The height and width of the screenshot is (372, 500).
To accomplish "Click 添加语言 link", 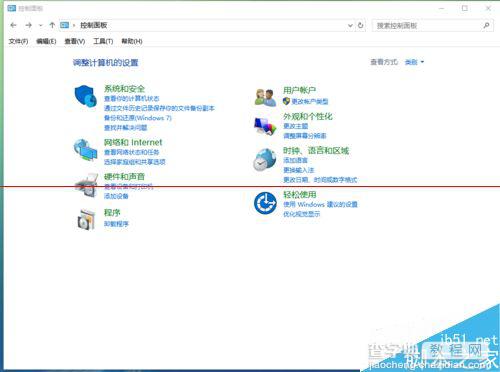I will click(295, 160).
